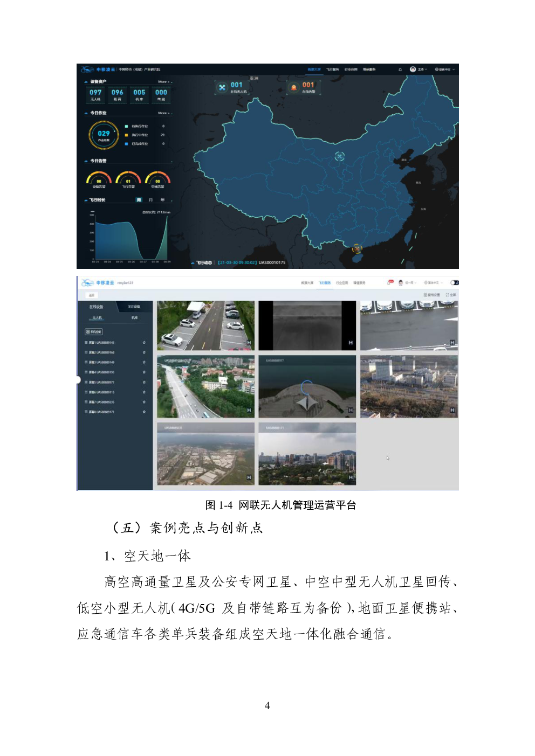The height and width of the screenshot is (756, 535).
Task: Open the user name dropdown in the dark dashboard
Action: point(422,70)
